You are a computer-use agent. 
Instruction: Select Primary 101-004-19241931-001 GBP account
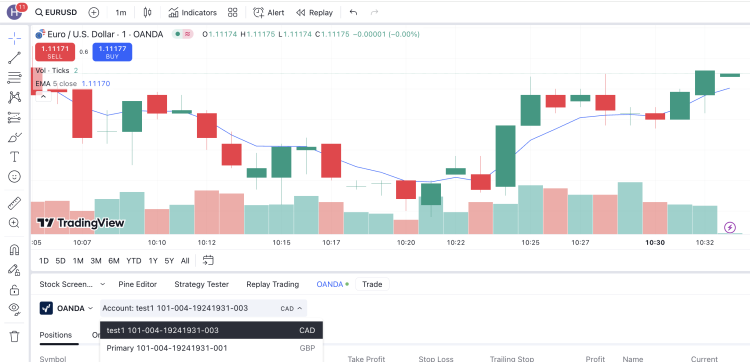(211, 348)
